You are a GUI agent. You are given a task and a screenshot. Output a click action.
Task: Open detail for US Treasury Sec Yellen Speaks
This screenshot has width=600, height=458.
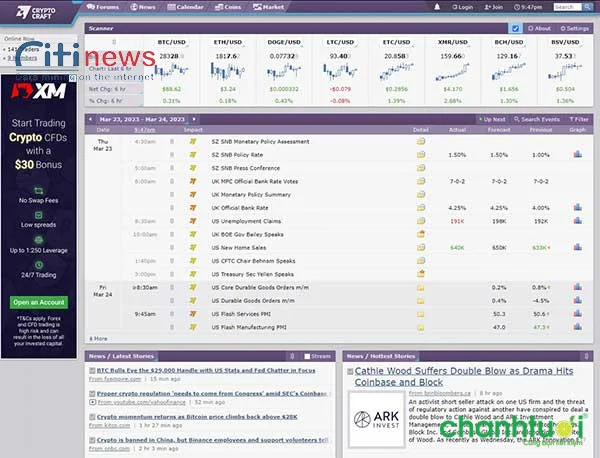pos(421,274)
